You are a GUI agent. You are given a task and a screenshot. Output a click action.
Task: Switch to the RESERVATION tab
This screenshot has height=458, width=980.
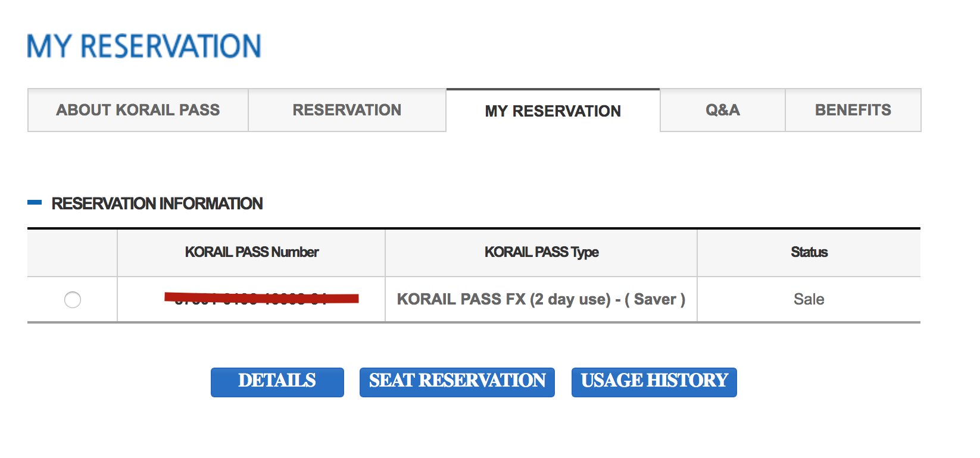click(347, 110)
